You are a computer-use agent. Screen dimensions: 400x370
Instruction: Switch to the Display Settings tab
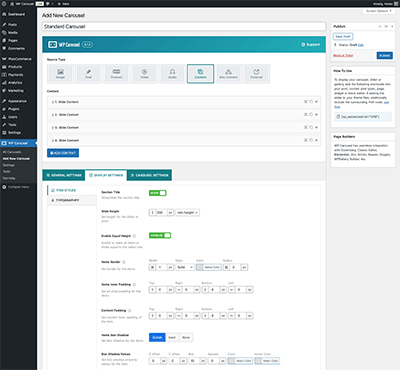[106, 175]
